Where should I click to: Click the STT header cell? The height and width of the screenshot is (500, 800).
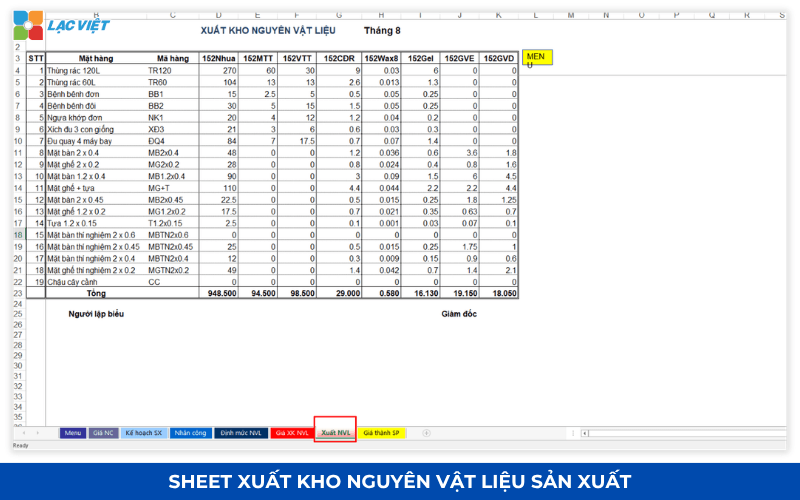36,58
